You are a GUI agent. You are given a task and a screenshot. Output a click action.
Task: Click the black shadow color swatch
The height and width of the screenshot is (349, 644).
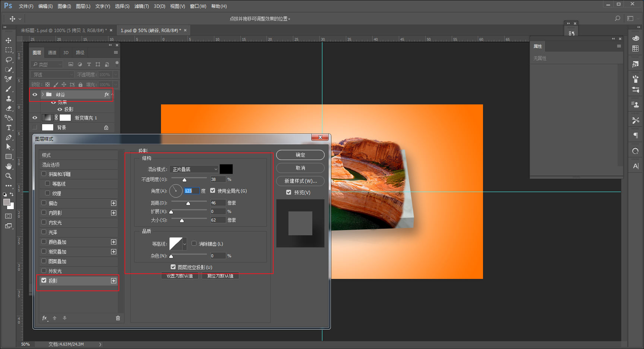pos(226,169)
